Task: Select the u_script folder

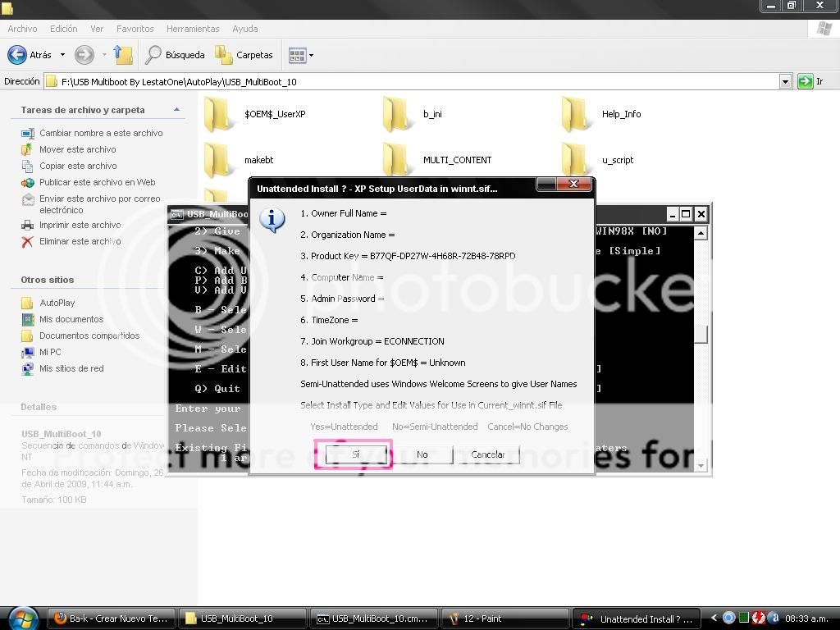Action: (598, 160)
